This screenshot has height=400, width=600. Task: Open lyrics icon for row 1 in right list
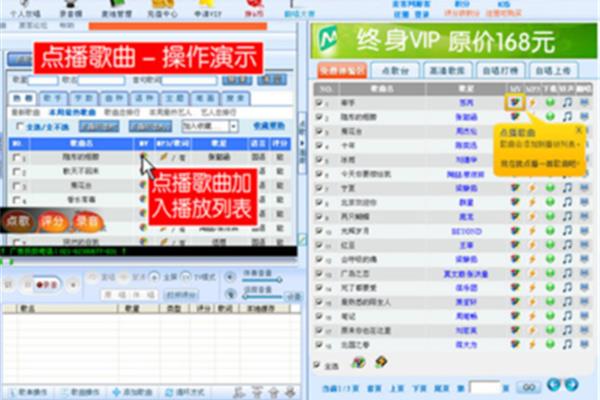click(x=584, y=102)
